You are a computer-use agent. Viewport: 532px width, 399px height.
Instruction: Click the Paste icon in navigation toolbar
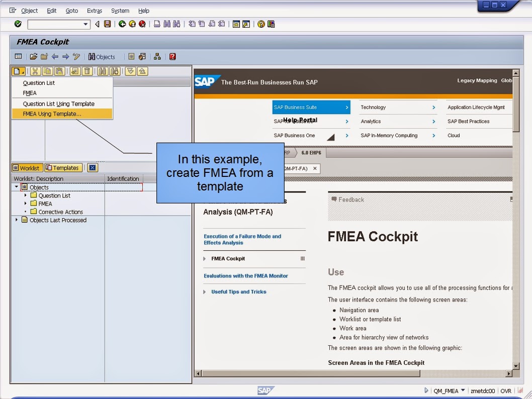tap(59, 71)
